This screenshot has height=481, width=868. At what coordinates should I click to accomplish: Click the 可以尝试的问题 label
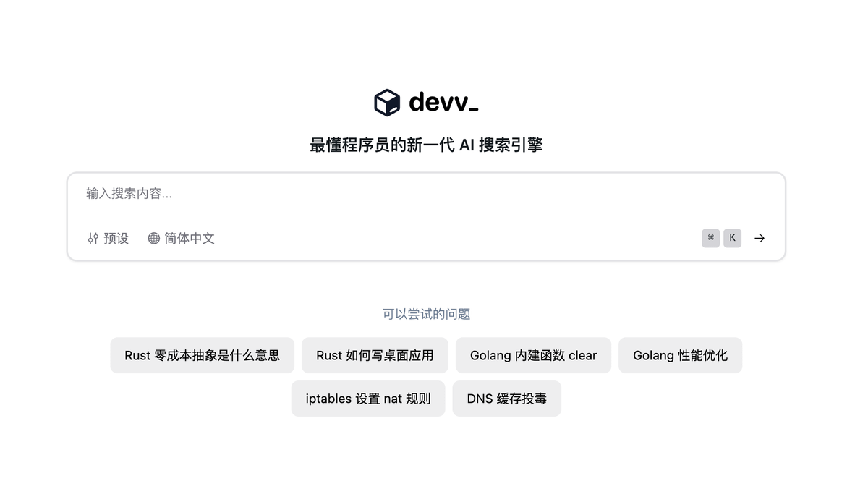click(426, 314)
